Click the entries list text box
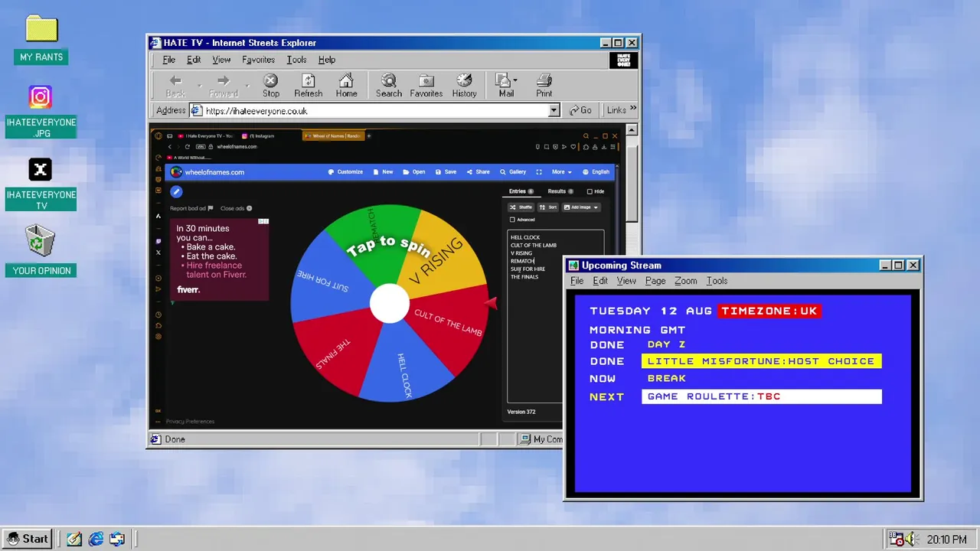This screenshot has height=551, width=980. point(555,316)
